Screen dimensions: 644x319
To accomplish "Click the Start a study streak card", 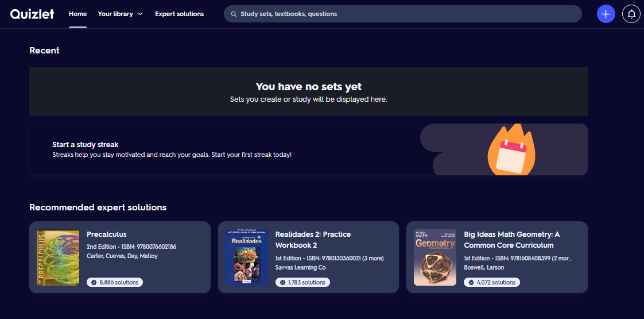I will (x=308, y=149).
